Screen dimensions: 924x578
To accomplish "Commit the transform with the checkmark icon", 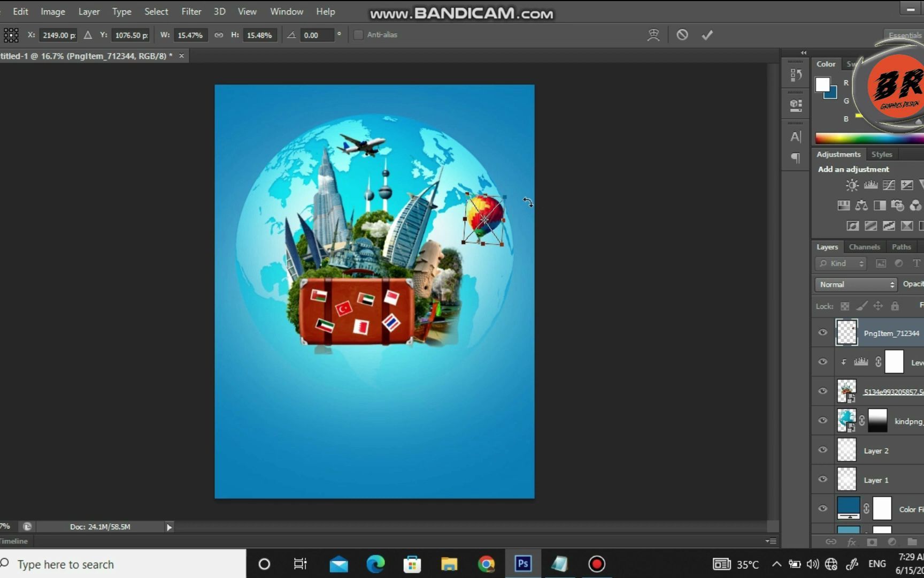I will (707, 35).
